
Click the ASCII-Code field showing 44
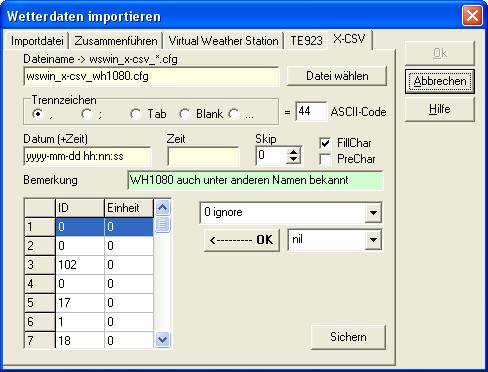[311, 111]
